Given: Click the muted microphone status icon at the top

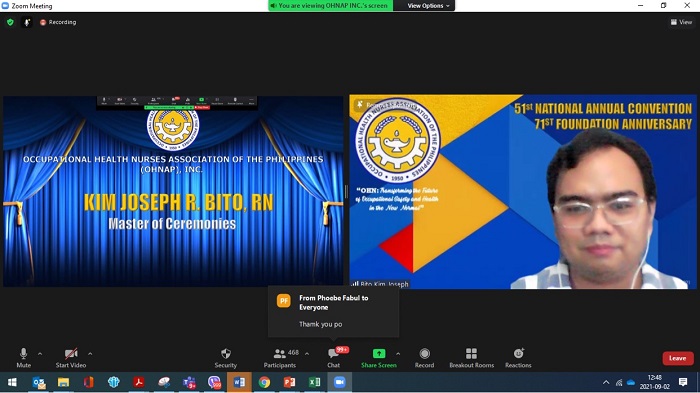Looking at the screenshot, I should tap(27, 22).
